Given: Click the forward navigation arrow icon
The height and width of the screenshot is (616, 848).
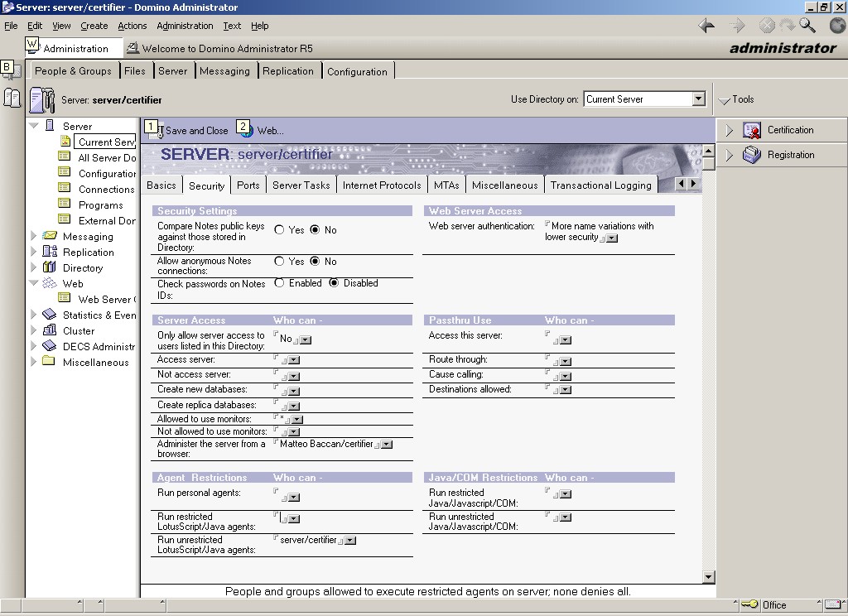Looking at the screenshot, I should 736,26.
